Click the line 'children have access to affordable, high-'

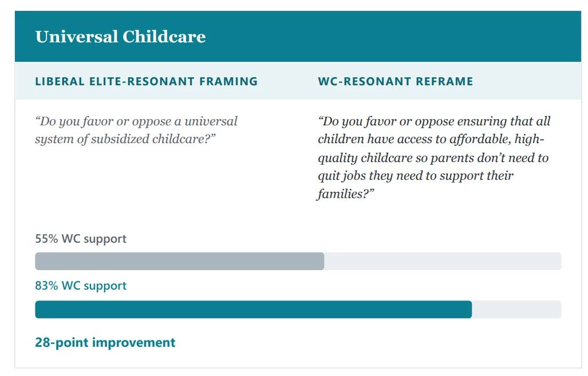click(x=431, y=140)
